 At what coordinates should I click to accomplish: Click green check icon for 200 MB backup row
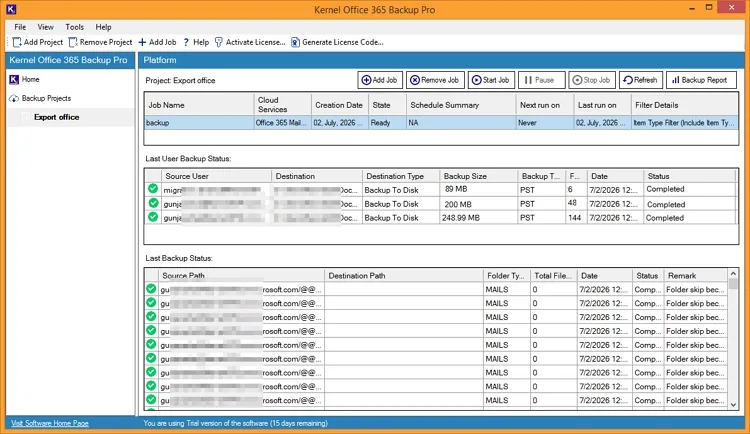153,203
